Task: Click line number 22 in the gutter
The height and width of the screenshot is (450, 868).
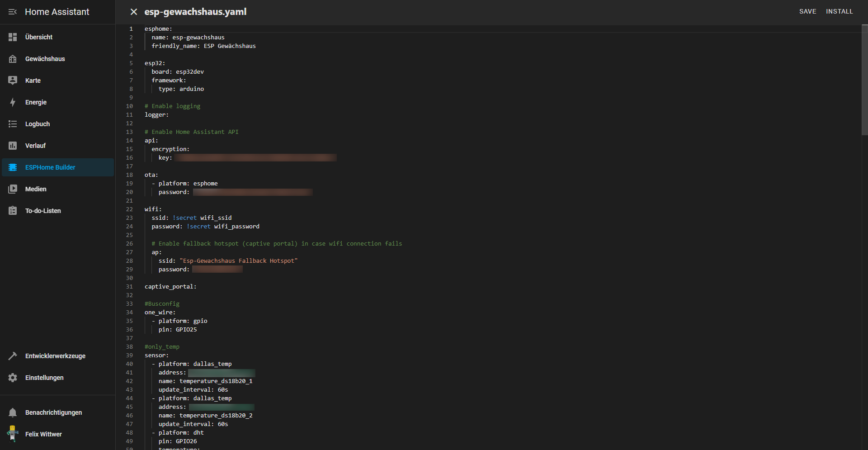Action: [129, 209]
